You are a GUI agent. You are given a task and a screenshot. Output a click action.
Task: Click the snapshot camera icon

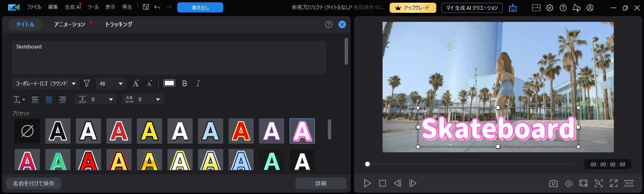click(553, 183)
